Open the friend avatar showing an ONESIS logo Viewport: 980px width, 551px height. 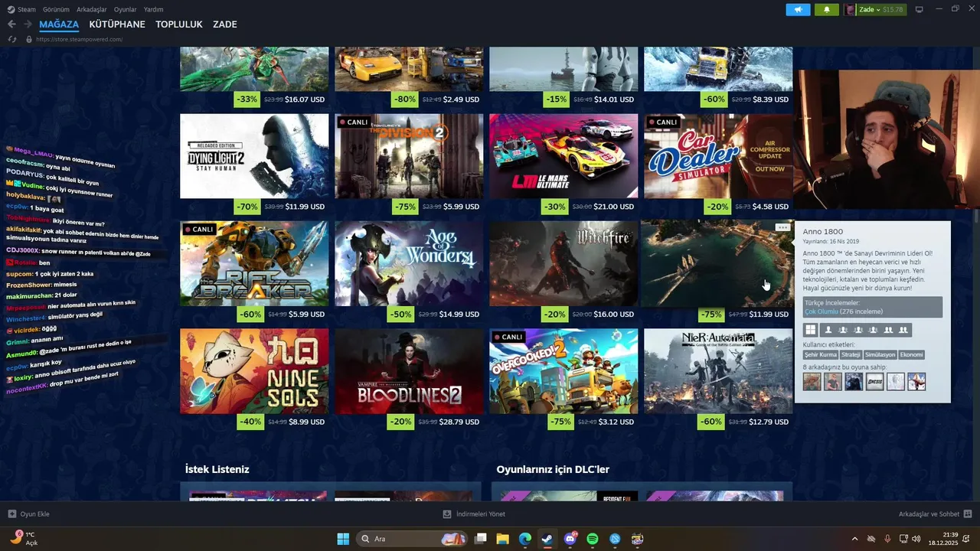point(874,381)
